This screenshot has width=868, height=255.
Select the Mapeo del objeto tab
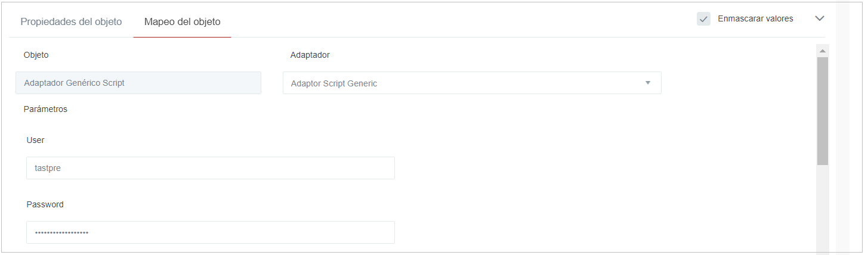click(x=182, y=22)
